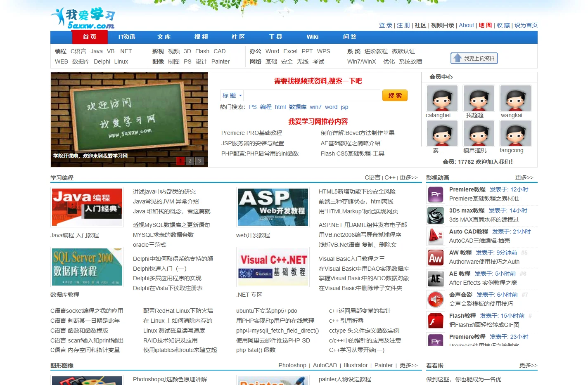Open 讲述java中内部类的研究 article
This screenshot has height=385, width=588.
(x=164, y=191)
